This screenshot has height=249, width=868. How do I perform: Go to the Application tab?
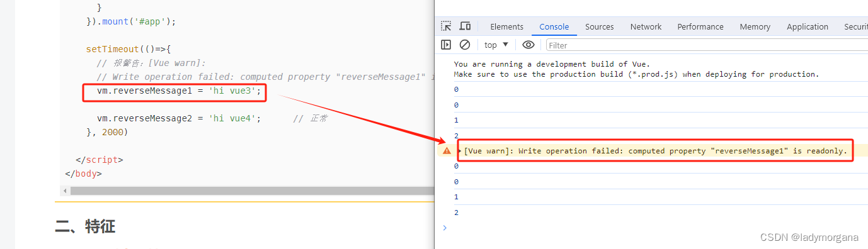pyautogui.click(x=807, y=26)
